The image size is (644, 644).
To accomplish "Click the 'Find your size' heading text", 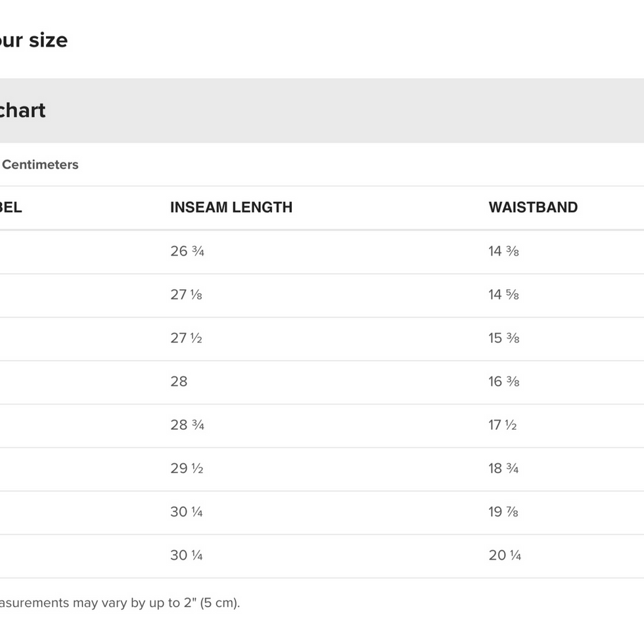I will pos(33,40).
